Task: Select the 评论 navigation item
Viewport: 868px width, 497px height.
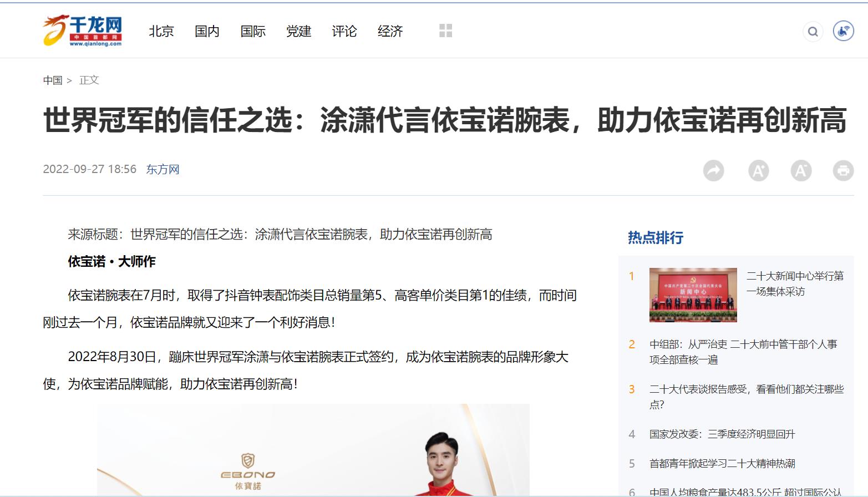Action: coord(344,31)
